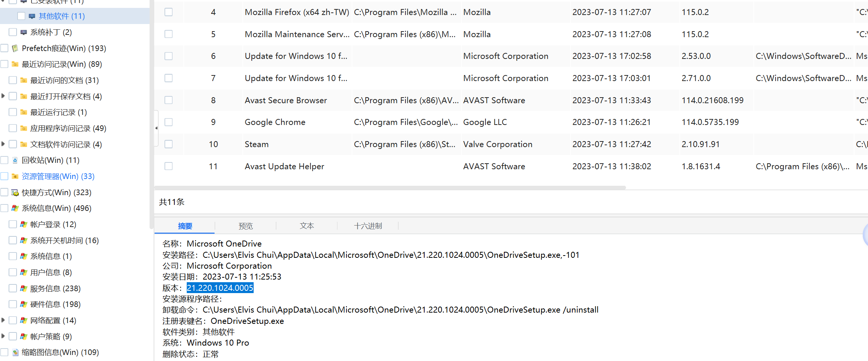Click the flag icon beside 用户信息 (8)
The height and width of the screenshot is (361, 868).
pos(24,272)
